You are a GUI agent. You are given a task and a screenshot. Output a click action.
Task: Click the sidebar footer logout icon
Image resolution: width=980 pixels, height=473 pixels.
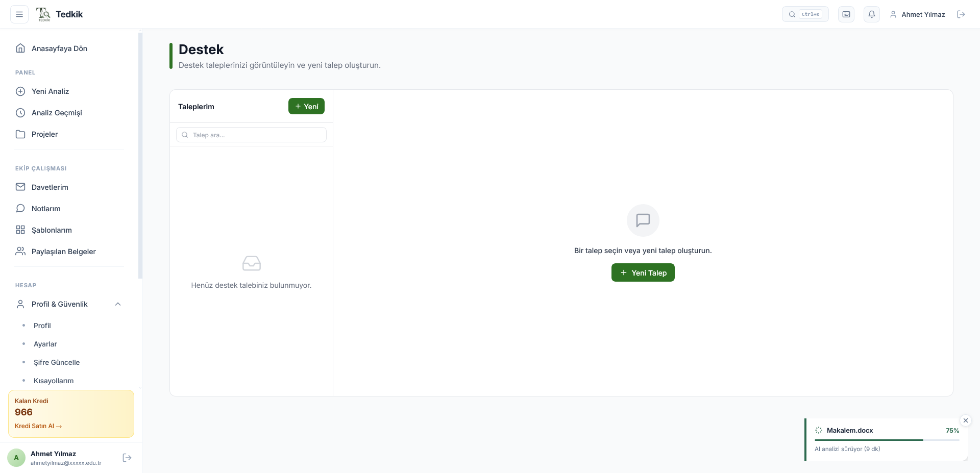point(127,458)
